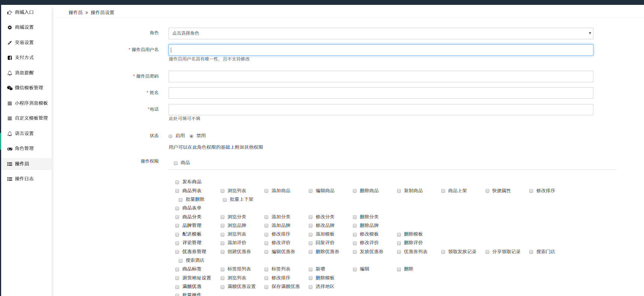The image size is (644, 296).
Task: Check the 评论管理 checkbox
Action: click(x=177, y=243)
